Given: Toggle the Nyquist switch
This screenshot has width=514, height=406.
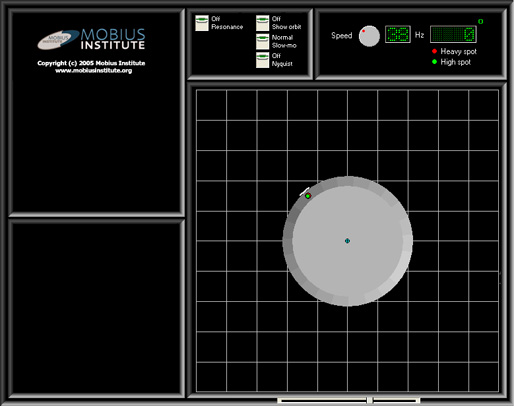Looking at the screenshot, I should [262, 60].
